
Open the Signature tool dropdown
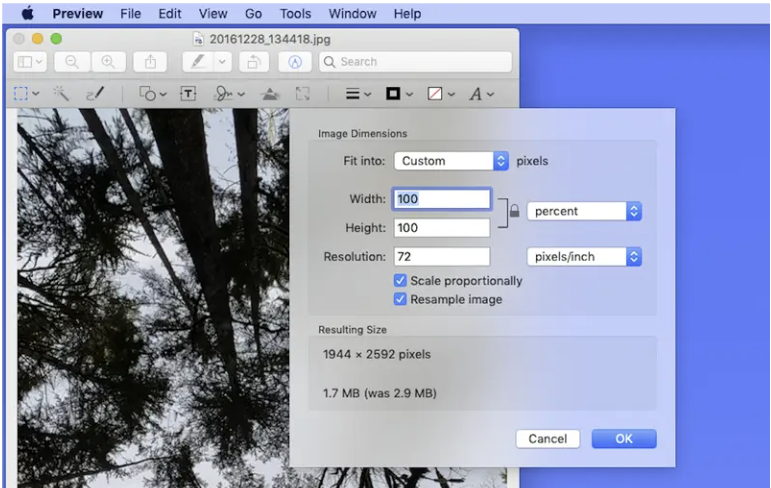click(x=229, y=93)
